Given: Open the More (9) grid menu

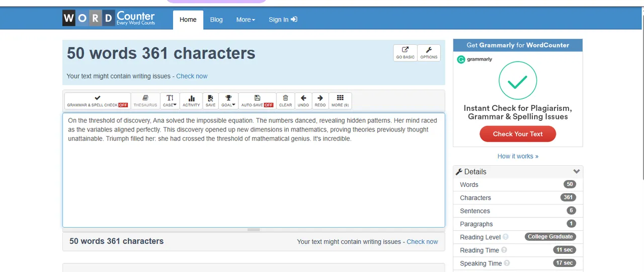Looking at the screenshot, I should pos(340,101).
